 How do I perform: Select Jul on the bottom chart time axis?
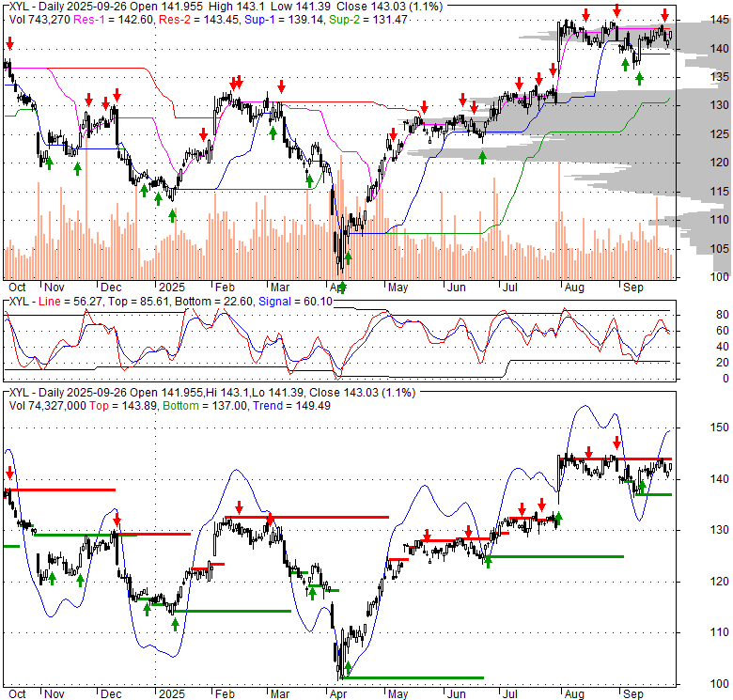pos(510,694)
